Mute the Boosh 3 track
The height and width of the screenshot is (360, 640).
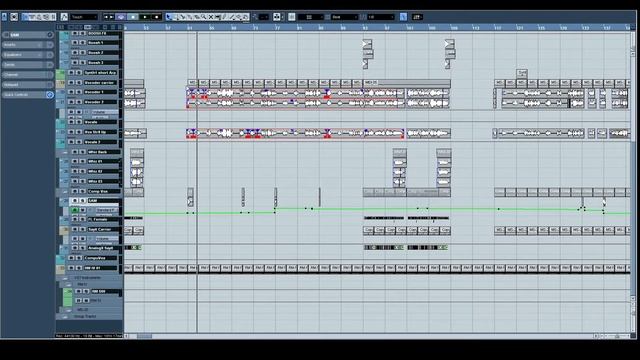point(75,62)
